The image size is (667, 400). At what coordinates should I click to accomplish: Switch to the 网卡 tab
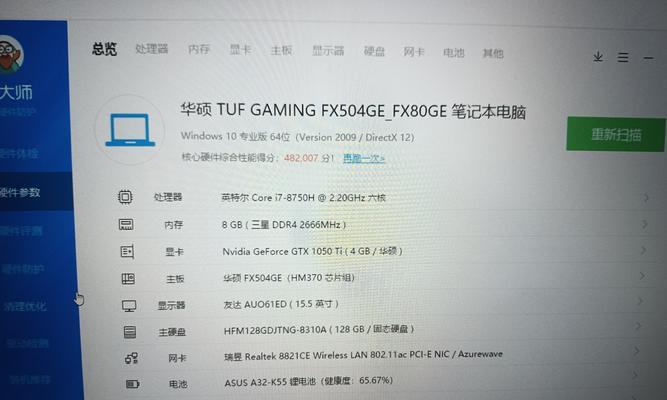point(414,52)
